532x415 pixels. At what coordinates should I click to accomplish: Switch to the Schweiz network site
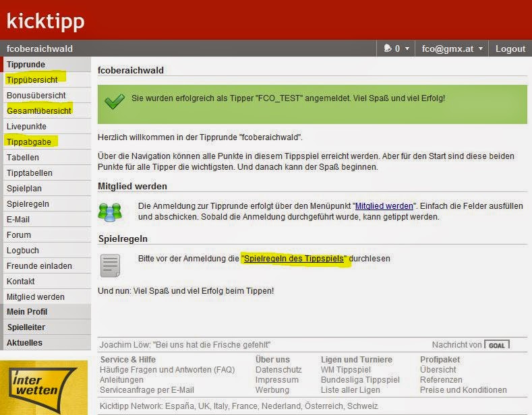[361, 406]
